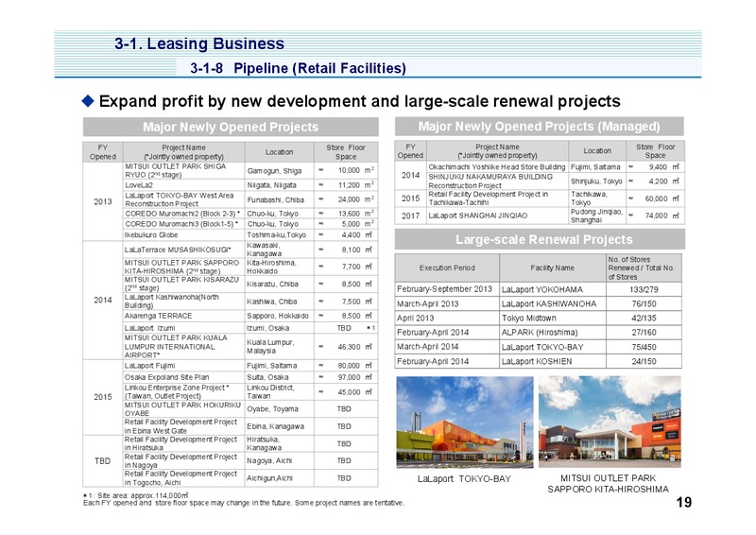Viewport: 756px width, 535px height.
Task: Click the 'LaLaport KASHIWANOHA' facility name
Action: click(549, 304)
